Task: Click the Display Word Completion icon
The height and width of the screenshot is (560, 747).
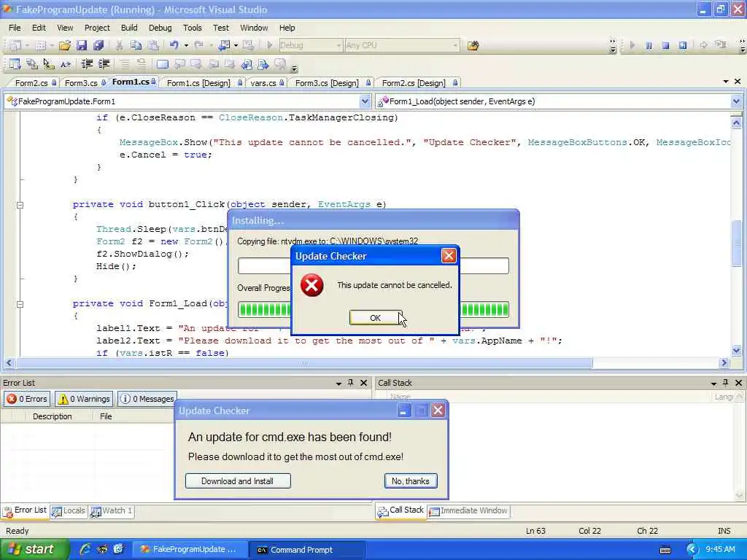Action: coord(66,64)
